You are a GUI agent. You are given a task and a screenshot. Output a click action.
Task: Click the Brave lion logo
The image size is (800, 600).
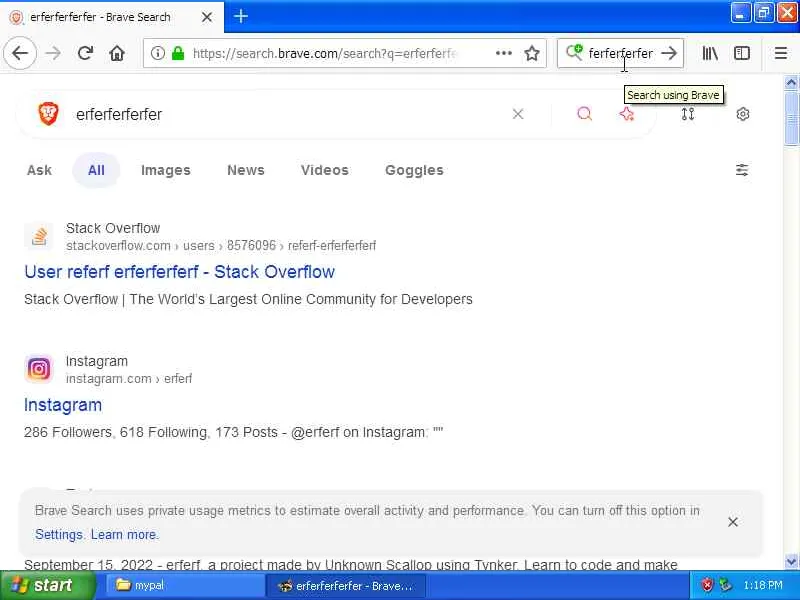(48, 114)
